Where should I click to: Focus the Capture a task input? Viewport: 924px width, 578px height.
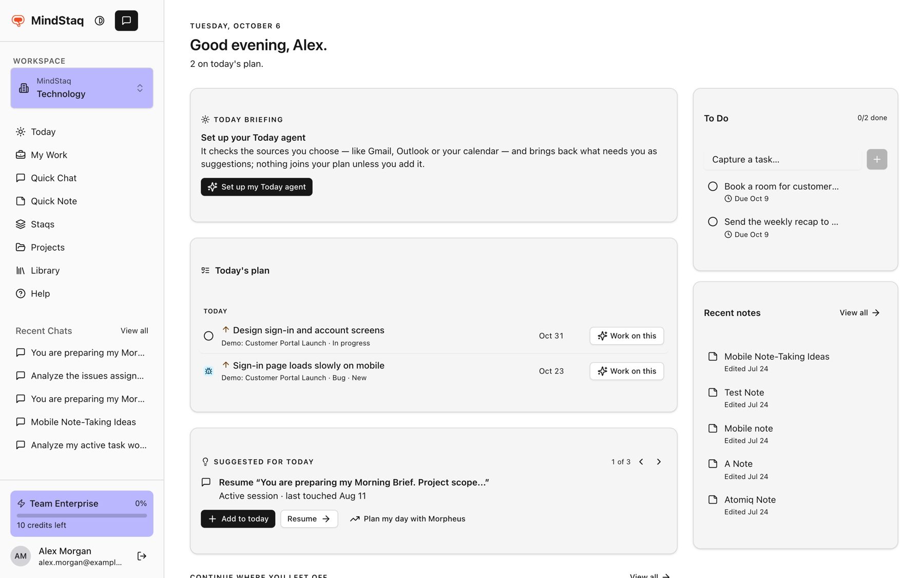pyautogui.click(x=783, y=159)
